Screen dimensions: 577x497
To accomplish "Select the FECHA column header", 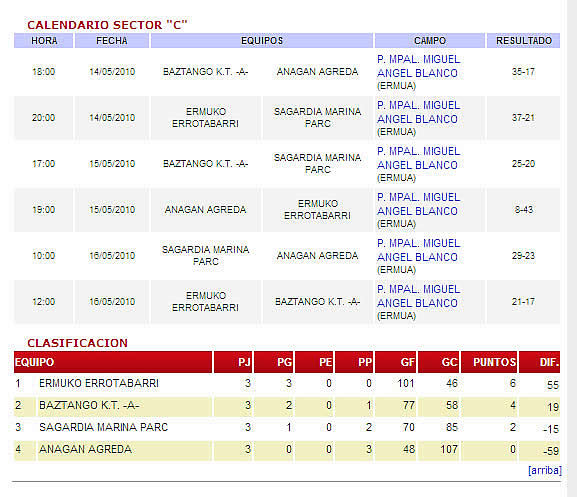I will [x=112, y=40].
